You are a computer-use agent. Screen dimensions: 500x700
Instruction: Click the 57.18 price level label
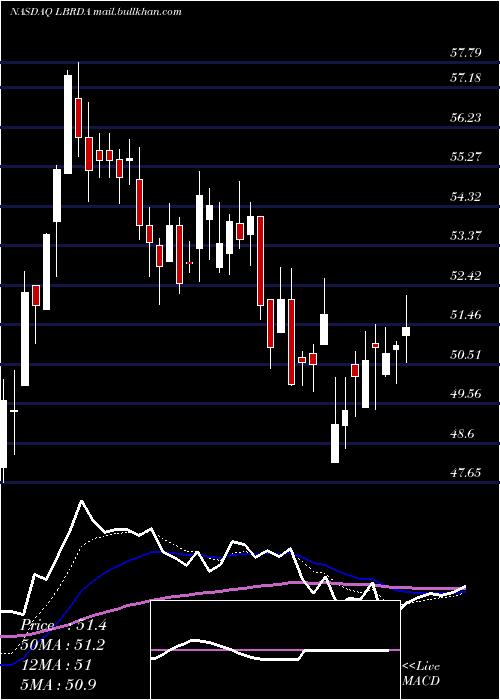pos(466,78)
